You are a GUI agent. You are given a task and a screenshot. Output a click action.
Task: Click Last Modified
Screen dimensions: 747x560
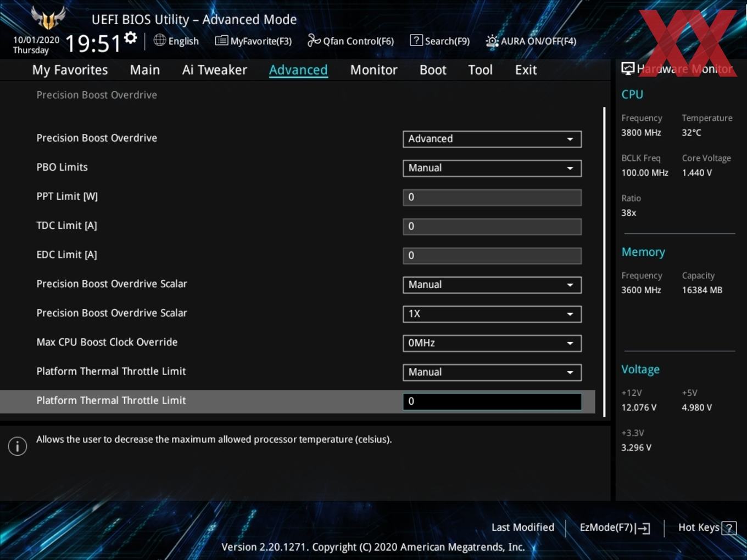[523, 528]
